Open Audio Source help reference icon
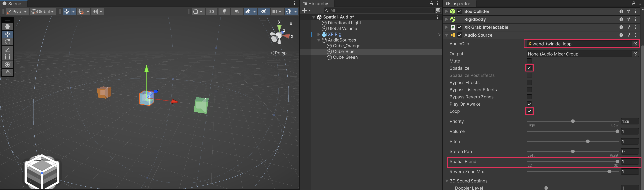 [621, 35]
